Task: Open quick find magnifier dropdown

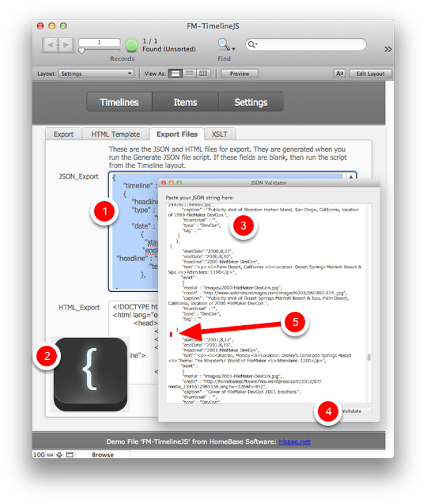Action: tap(253, 44)
